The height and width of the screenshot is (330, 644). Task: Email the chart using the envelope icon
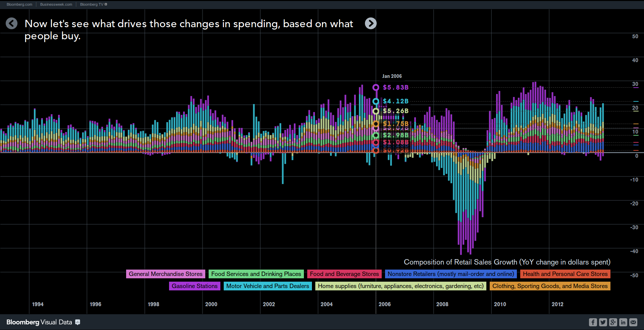(x=633, y=322)
